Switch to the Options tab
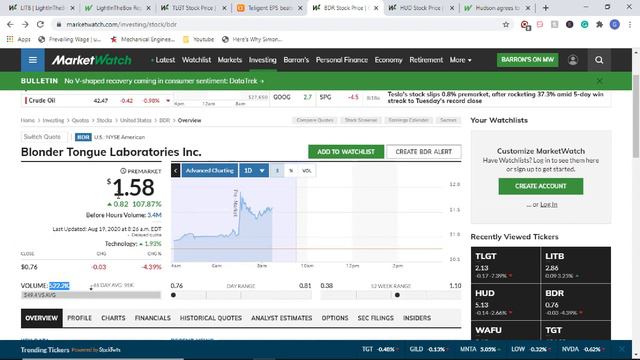Screen dimensions: 640x360 click(x=335, y=318)
